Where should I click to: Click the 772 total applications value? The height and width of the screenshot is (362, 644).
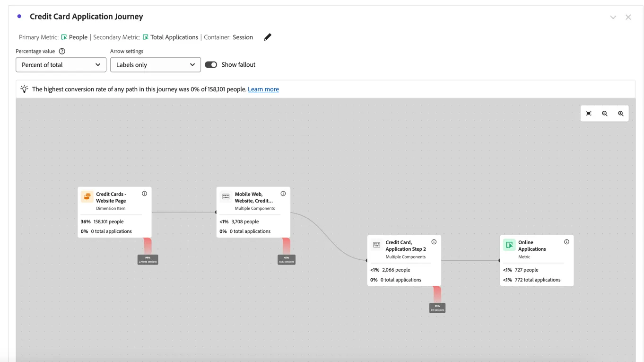pyautogui.click(x=538, y=280)
